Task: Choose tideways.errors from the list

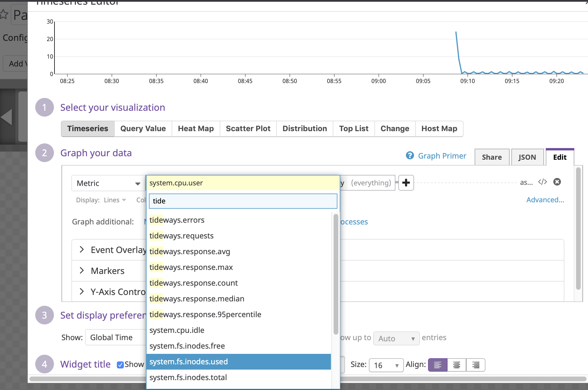Action: (239, 220)
